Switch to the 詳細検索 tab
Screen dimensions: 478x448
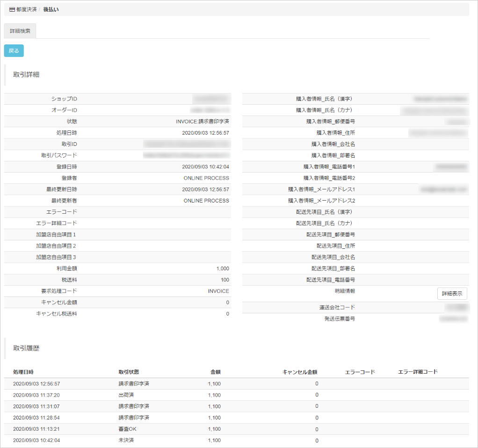click(x=20, y=31)
